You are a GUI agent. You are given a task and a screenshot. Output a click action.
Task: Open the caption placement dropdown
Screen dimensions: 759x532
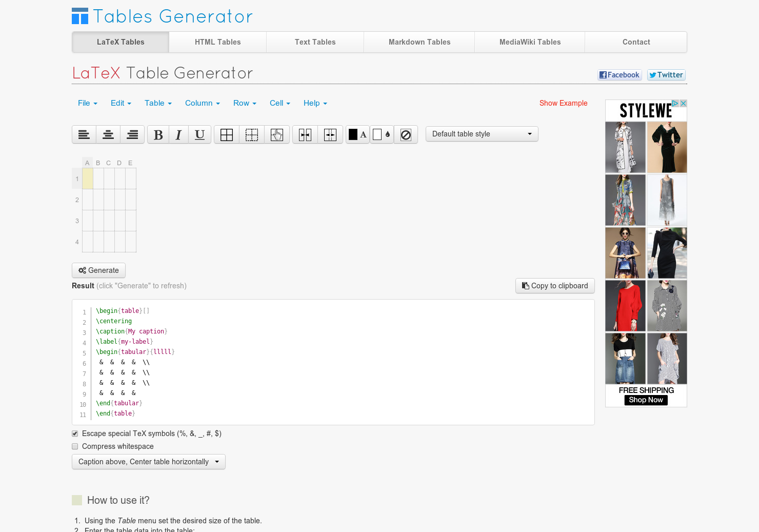[148, 462]
